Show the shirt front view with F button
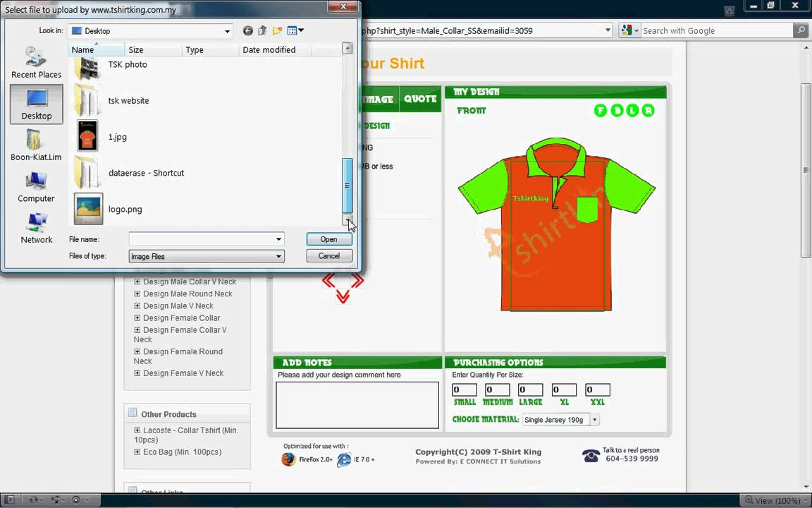This screenshot has height=508, width=812. 601,110
